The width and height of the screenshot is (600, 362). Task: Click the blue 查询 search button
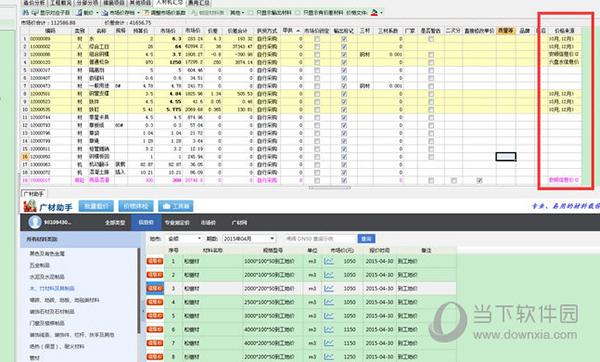pos(366,239)
